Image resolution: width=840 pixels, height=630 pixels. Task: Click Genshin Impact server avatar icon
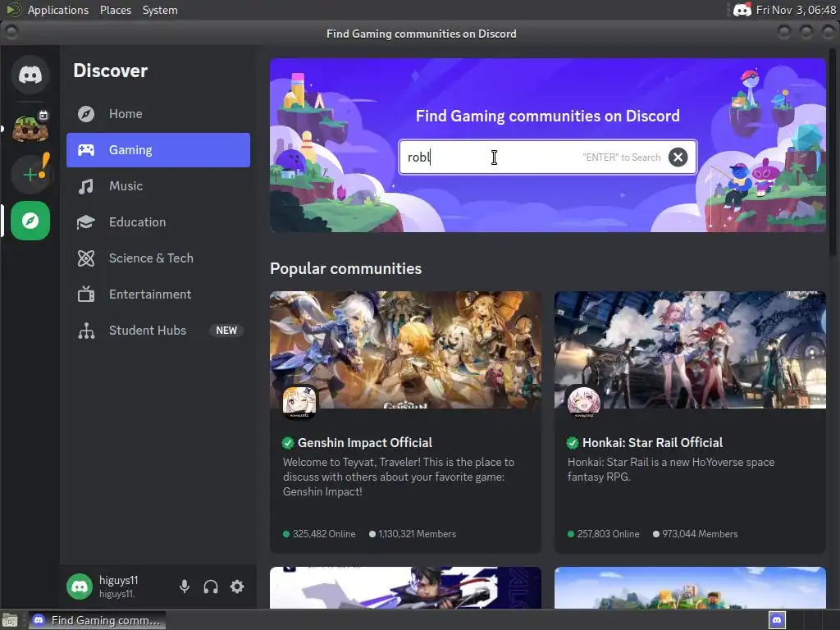pos(299,402)
